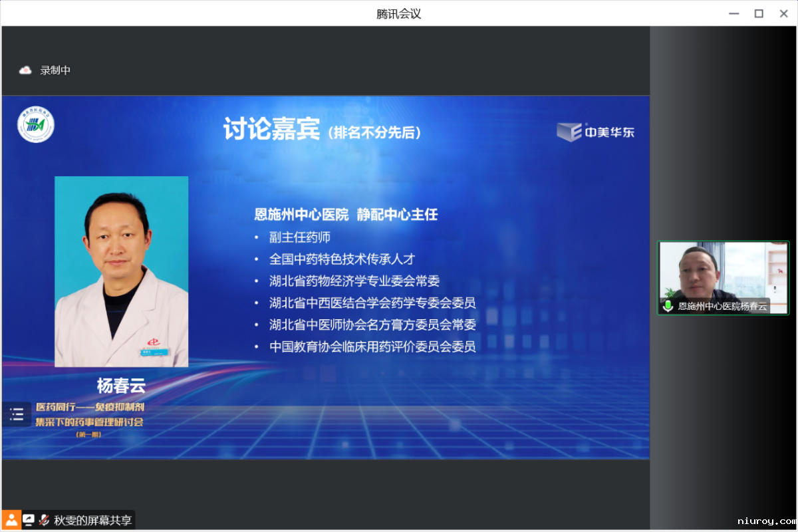Click the round hospital logo on slide
798x532 pixels.
tap(36, 124)
